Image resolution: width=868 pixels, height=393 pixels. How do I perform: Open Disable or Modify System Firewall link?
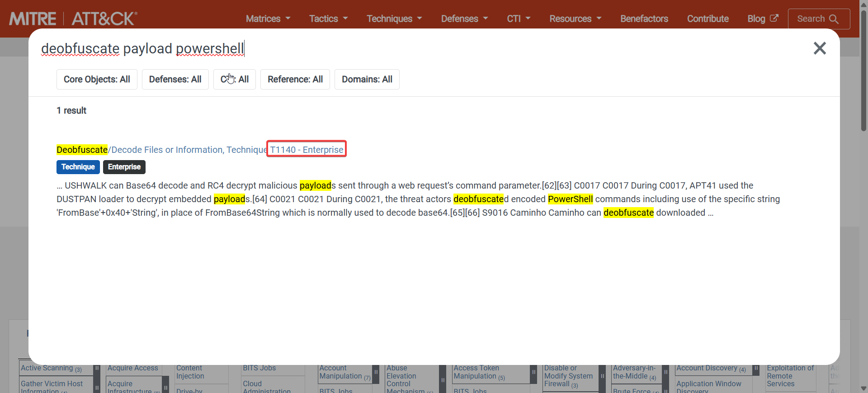click(568, 376)
